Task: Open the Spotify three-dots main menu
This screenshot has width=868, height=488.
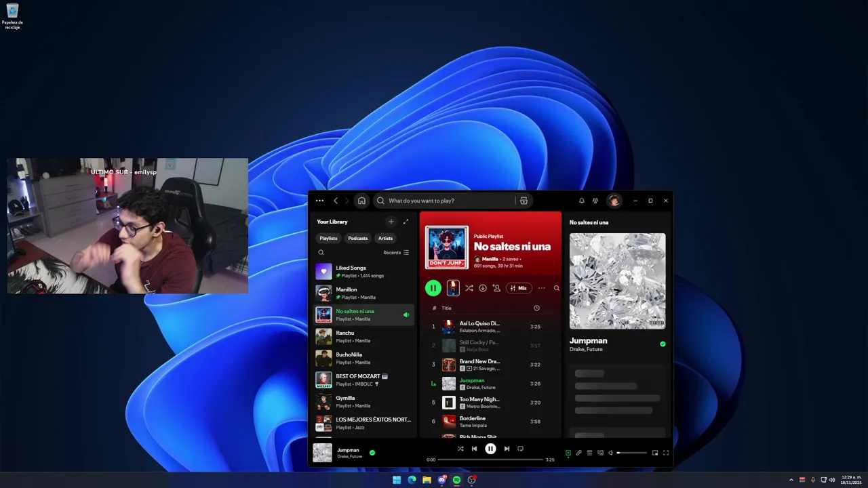Action: tap(320, 201)
